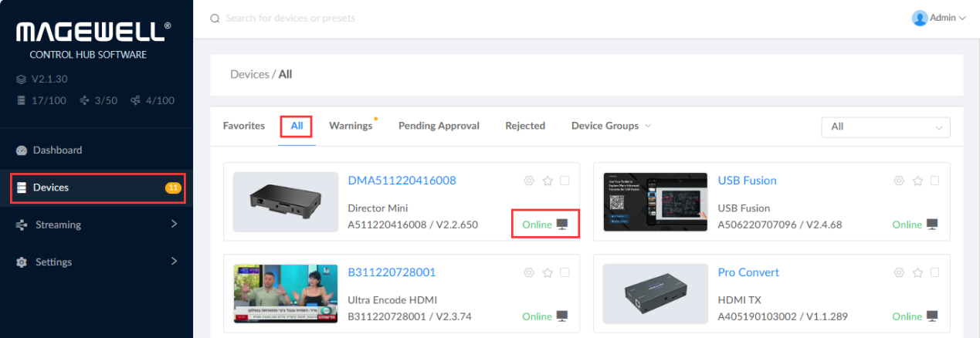Open the B311220728001 device link
The image size is (980, 338).
click(x=392, y=272)
